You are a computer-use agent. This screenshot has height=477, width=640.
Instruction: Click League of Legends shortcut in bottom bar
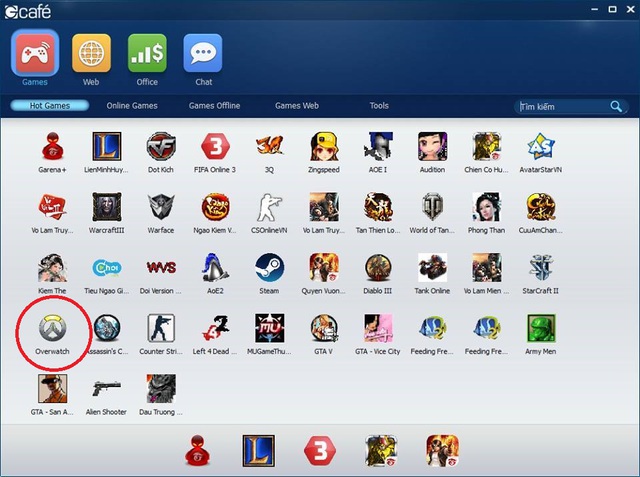click(259, 450)
